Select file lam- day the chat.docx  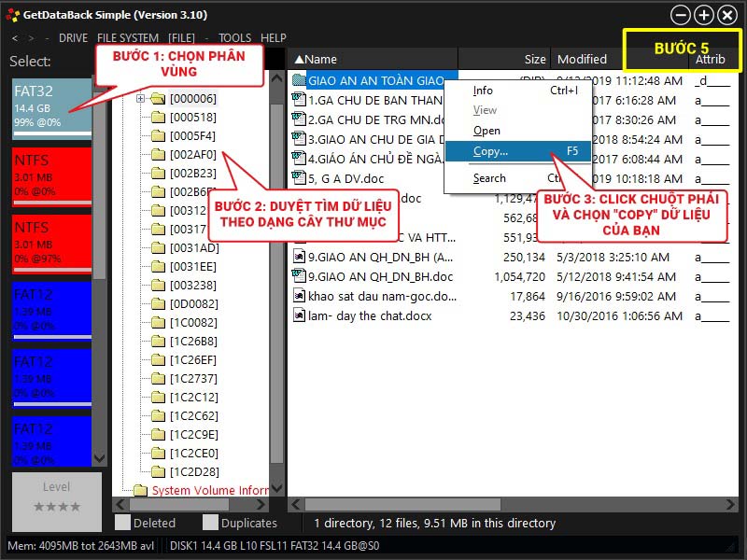(370, 316)
